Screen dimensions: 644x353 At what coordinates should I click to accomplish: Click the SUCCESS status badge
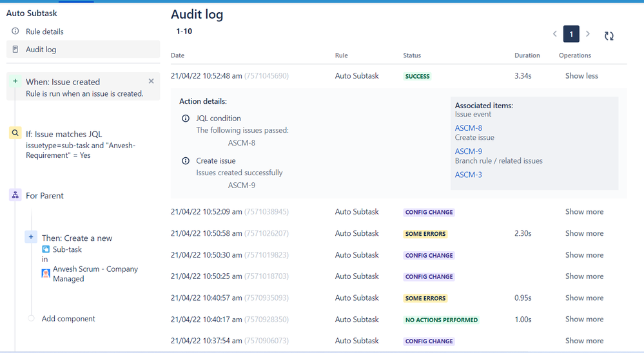click(x=417, y=77)
